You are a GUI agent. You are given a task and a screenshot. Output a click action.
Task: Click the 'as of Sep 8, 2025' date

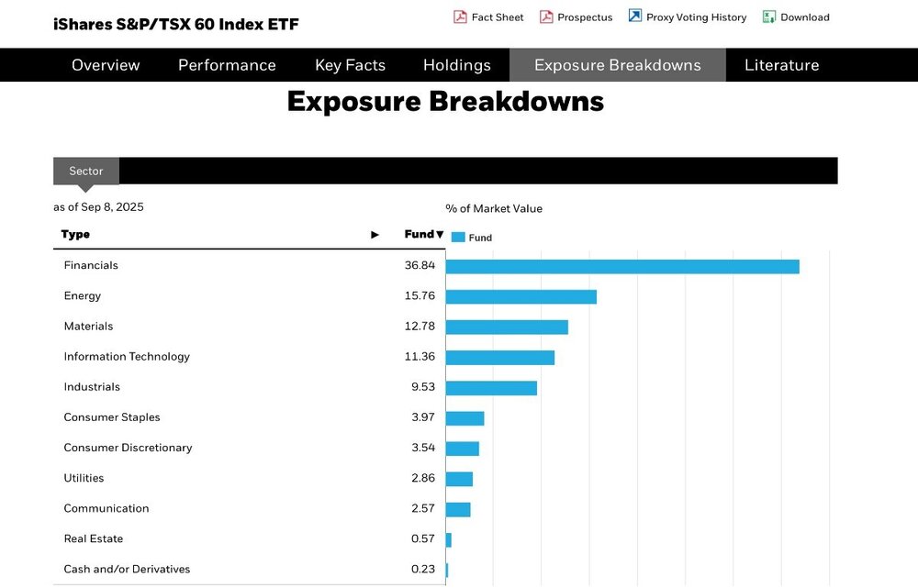(x=98, y=207)
